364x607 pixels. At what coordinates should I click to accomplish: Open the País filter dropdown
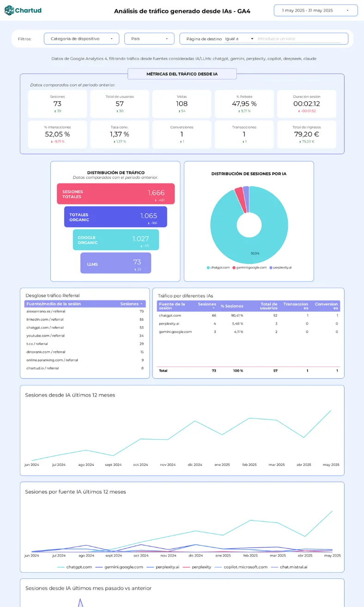tap(149, 39)
